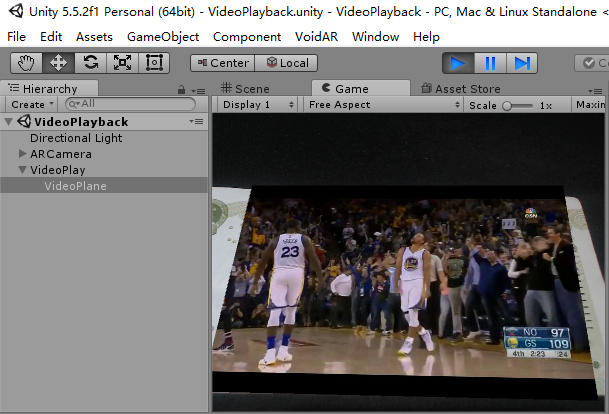Select the Move tool
This screenshot has height=414, width=609.
click(58, 63)
